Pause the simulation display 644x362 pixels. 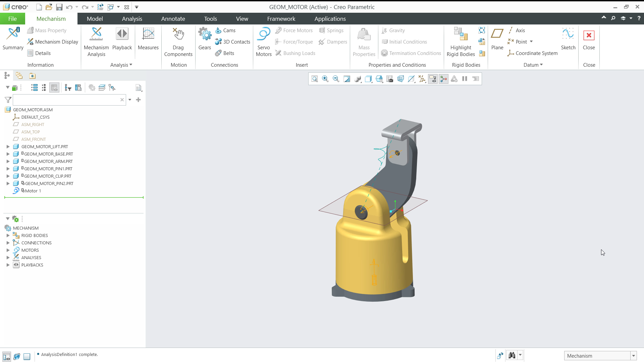tap(465, 79)
